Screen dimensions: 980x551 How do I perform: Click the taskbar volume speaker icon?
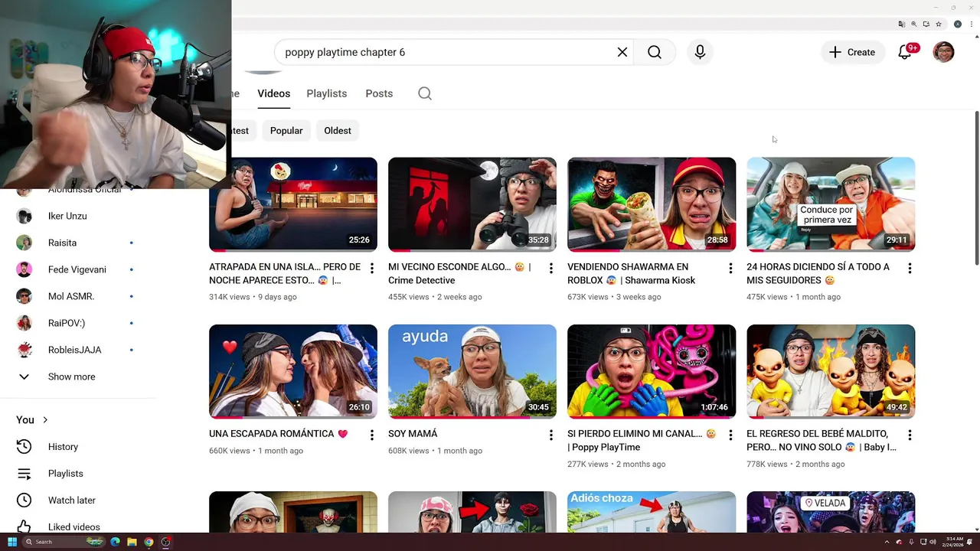pos(933,542)
